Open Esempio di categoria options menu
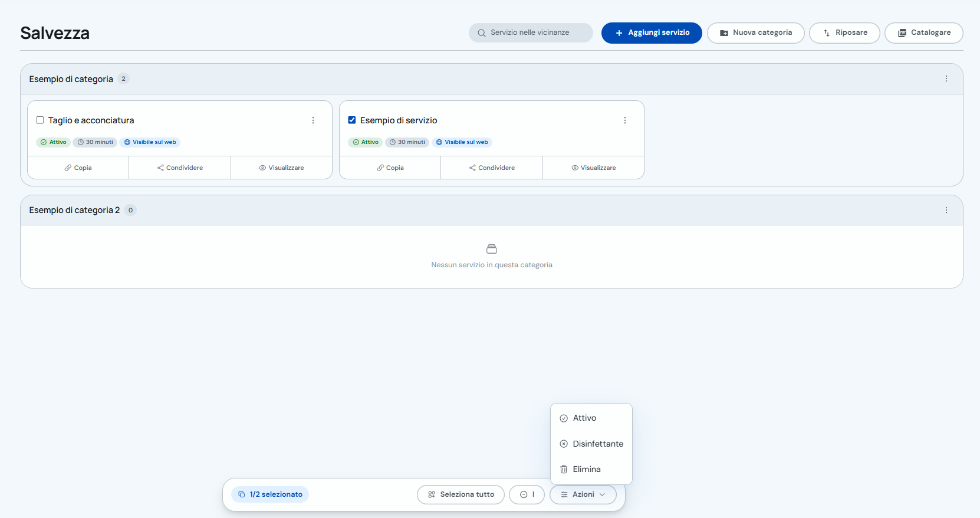Screen dimensions: 980x518 click(x=946, y=79)
